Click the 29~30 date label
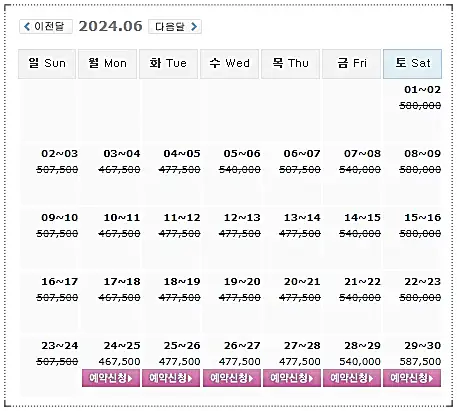457x411 pixels. (422, 346)
